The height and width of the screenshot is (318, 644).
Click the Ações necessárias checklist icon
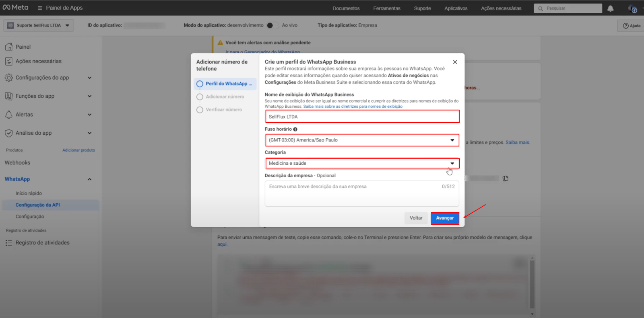8,62
